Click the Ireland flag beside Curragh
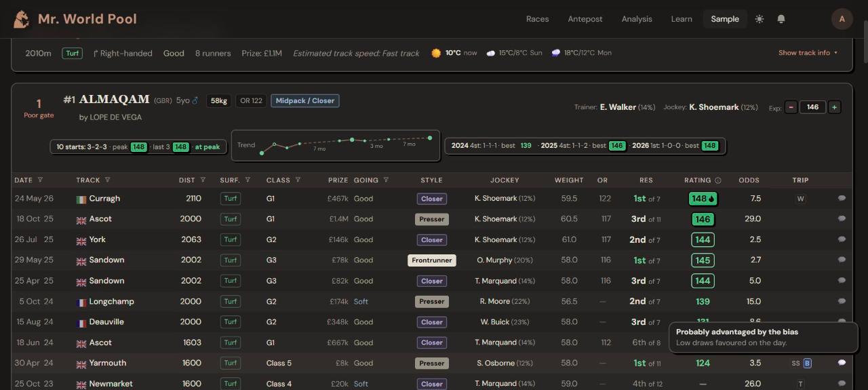 coord(81,199)
